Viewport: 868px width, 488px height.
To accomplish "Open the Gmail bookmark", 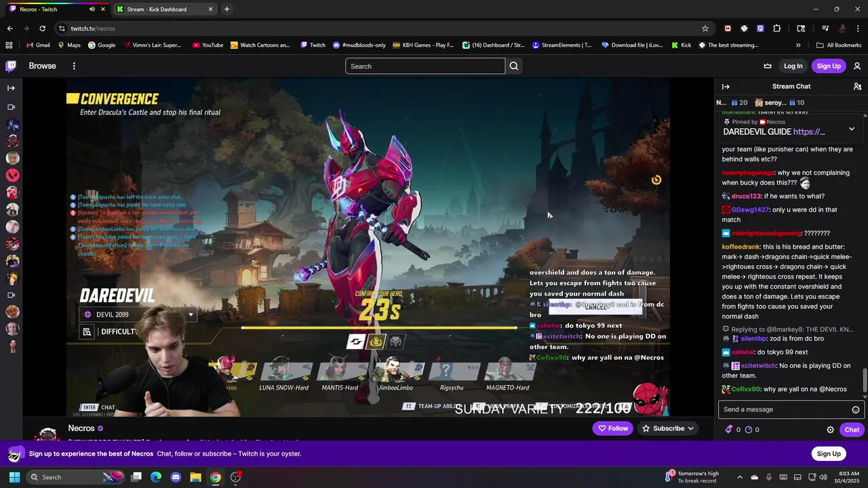I will pyautogui.click(x=38, y=45).
